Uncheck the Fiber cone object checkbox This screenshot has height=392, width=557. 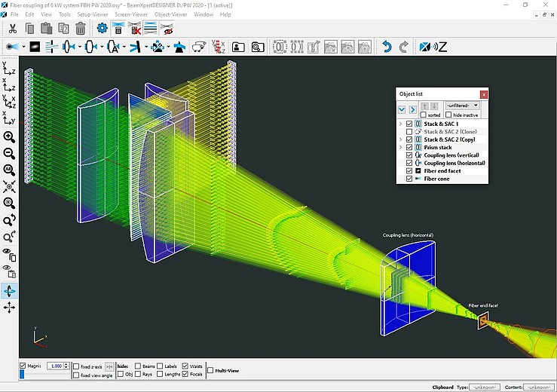[409, 179]
